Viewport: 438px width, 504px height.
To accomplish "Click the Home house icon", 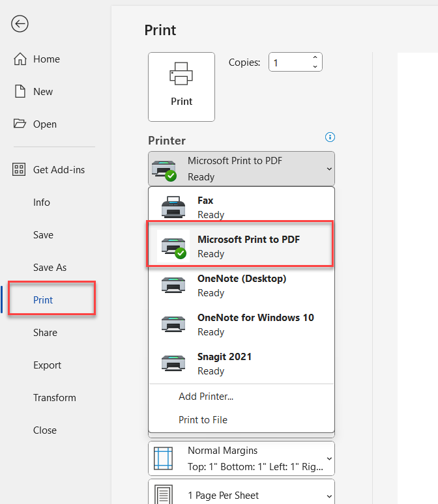I will (x=20, y=59).
